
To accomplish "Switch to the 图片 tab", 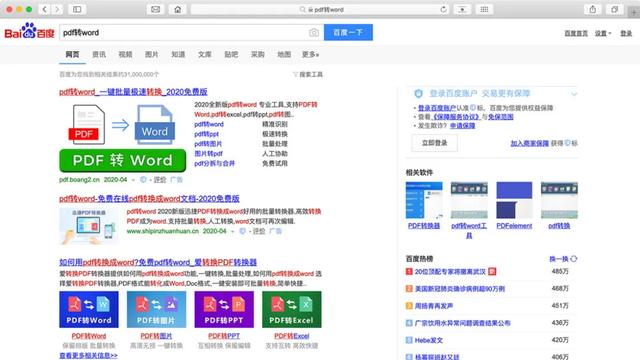I will [151, 54].
